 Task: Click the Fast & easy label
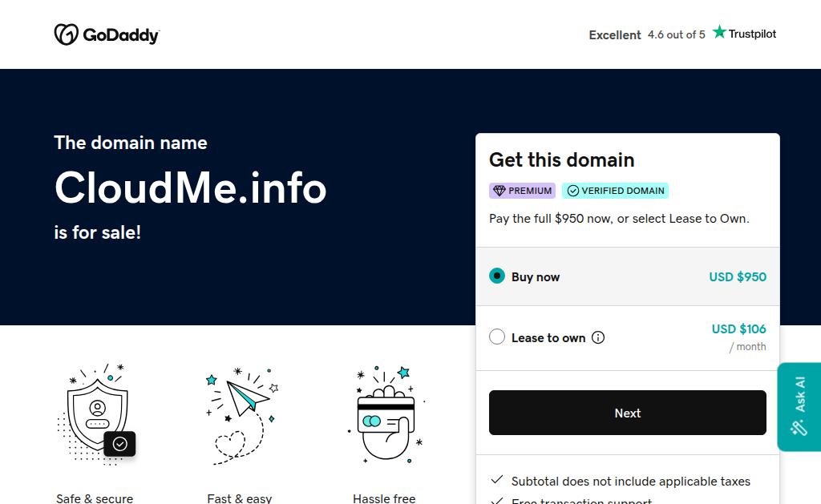[240, 498]
